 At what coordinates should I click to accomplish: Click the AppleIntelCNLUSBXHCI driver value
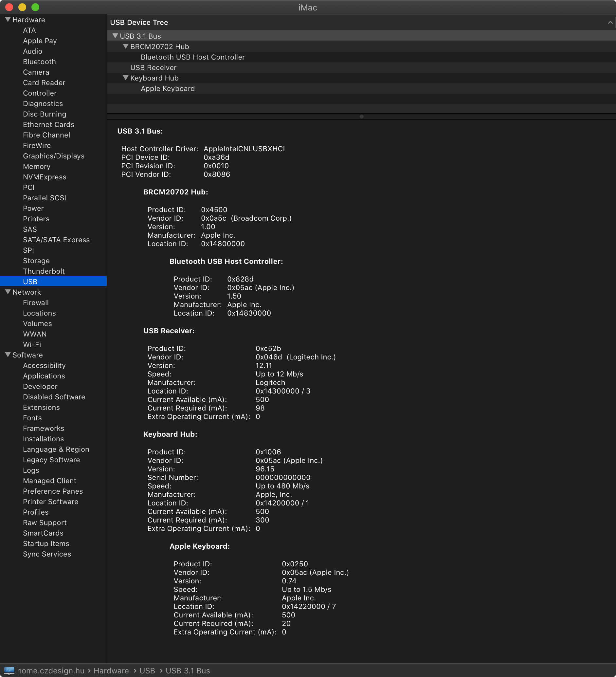[x=244, y=148]
